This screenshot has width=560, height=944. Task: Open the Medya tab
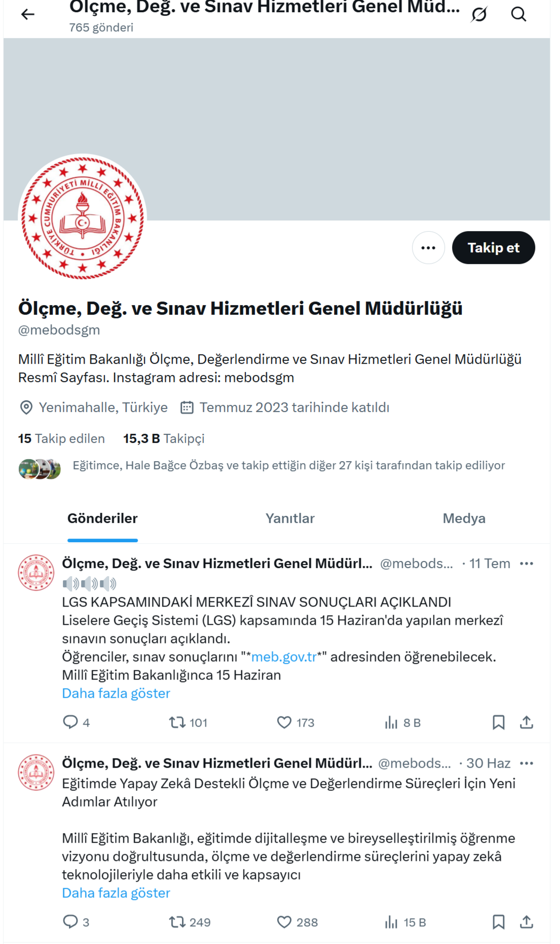[x=464, y=518]
